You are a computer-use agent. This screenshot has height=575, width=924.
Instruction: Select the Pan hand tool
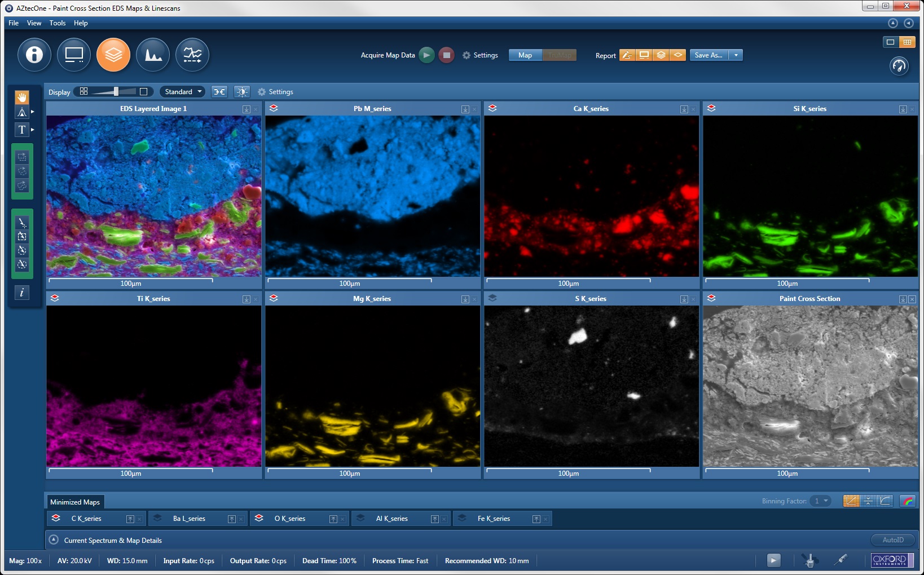(x=22, y=98)
